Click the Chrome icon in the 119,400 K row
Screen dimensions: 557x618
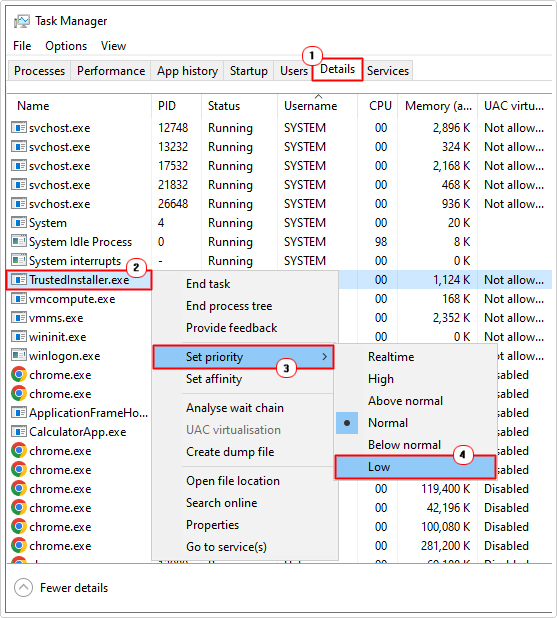tap(19, 488)
